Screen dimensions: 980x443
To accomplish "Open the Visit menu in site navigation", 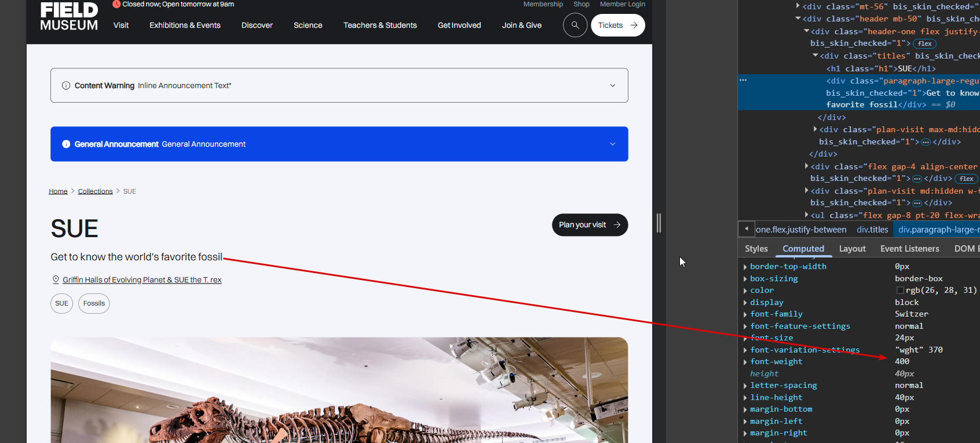I will [121, 26].
